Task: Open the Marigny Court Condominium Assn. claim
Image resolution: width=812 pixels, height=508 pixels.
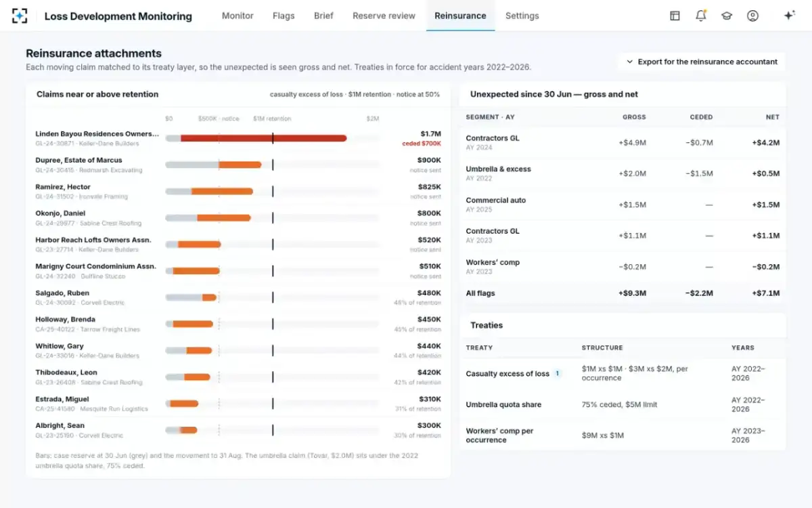Action: (x=95, y=266)
